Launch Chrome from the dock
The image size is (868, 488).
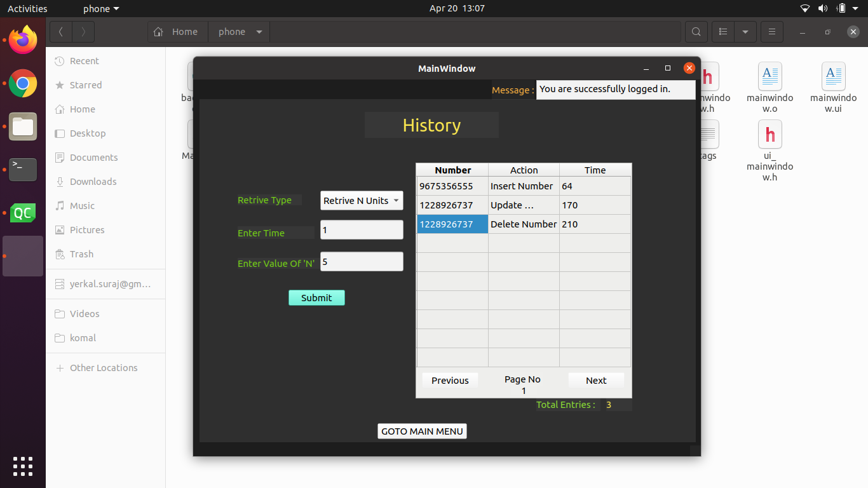point(22,83)
